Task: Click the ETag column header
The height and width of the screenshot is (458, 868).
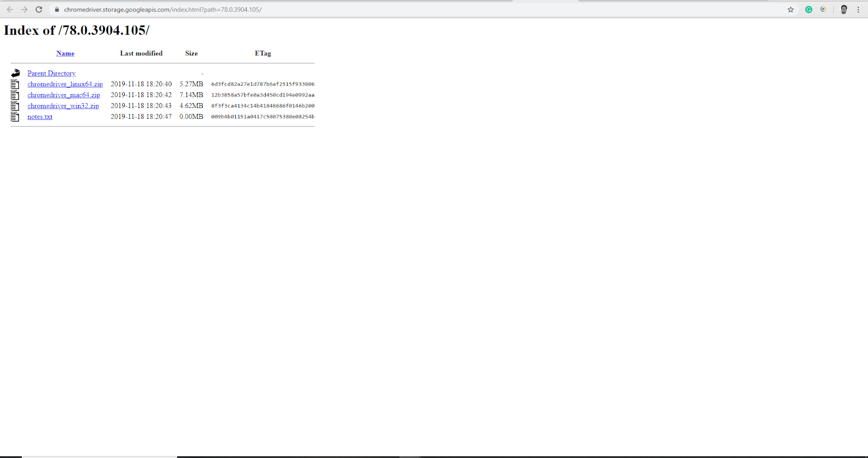Action: click(x=263, y=53)
